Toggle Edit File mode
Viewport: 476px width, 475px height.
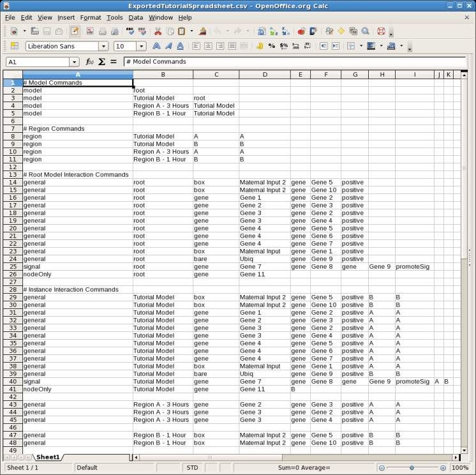(75, 31)
